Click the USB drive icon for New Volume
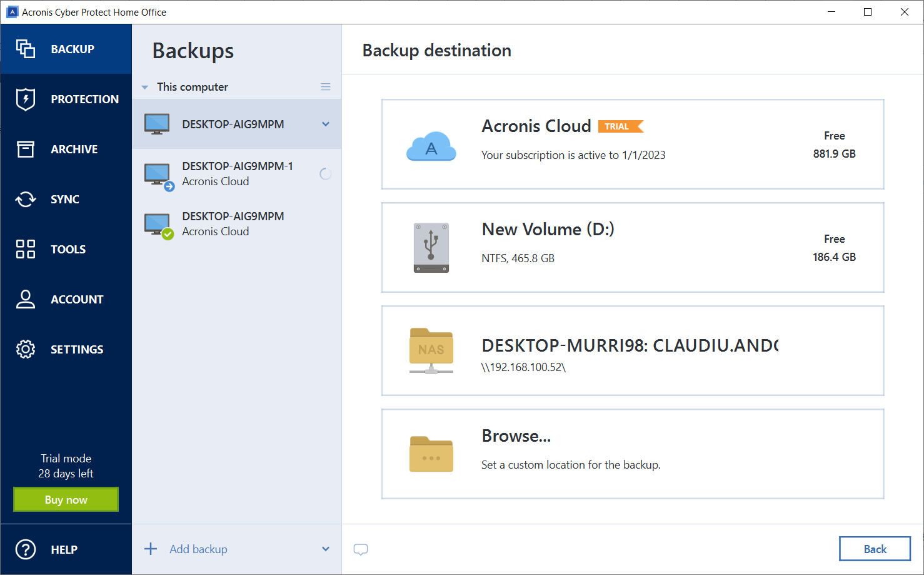The image size is (924, 575). tap(431, 248)
